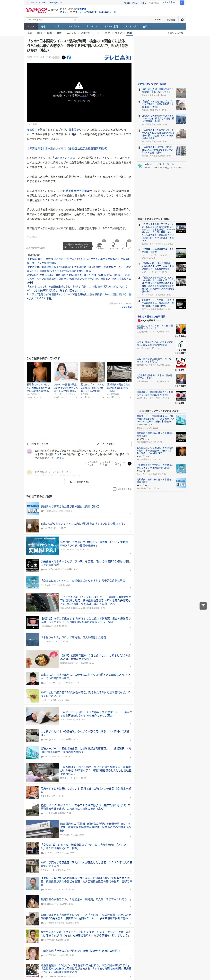The height and width of the screenshot is (980, 210).
Task: Select the トップ tab
Action: click(31, 27)
